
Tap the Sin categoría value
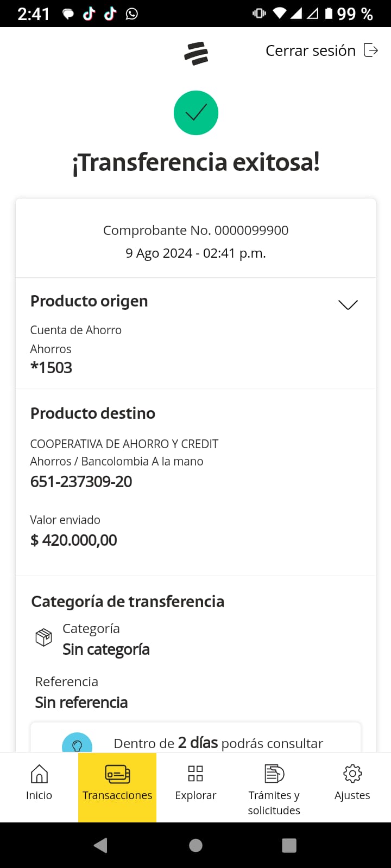[106, 649]
